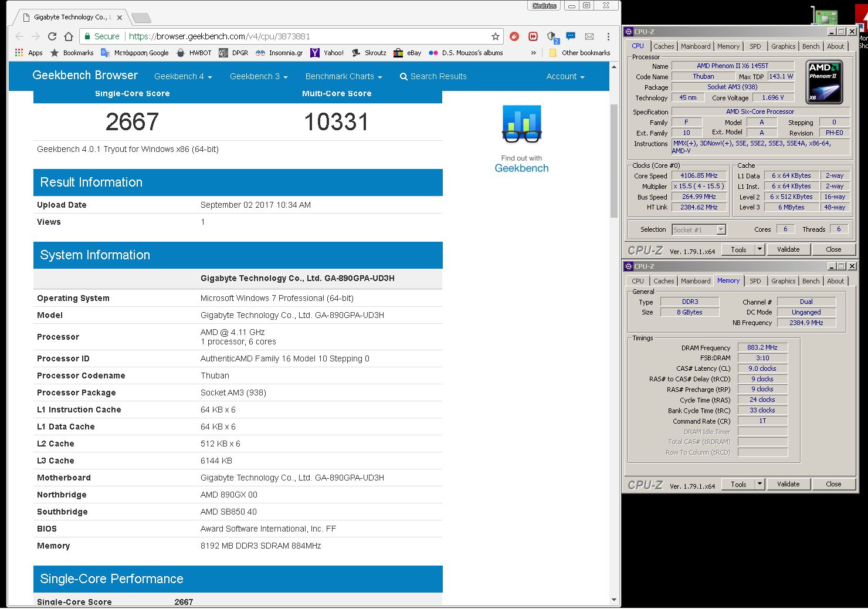Open About tab in top CPU-Z window

tap(836, 46)
